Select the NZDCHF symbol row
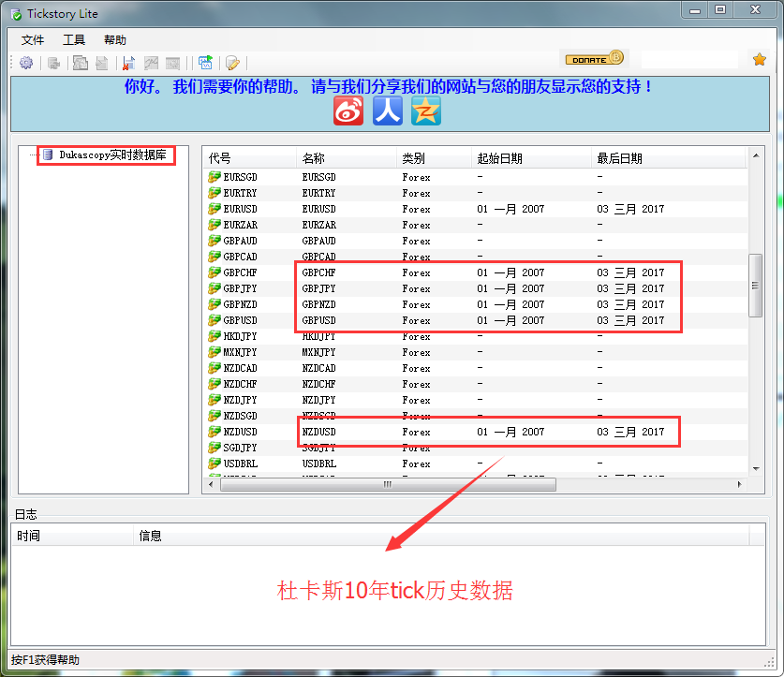This screenshot has height=677, width=784. tap(475, 384)
